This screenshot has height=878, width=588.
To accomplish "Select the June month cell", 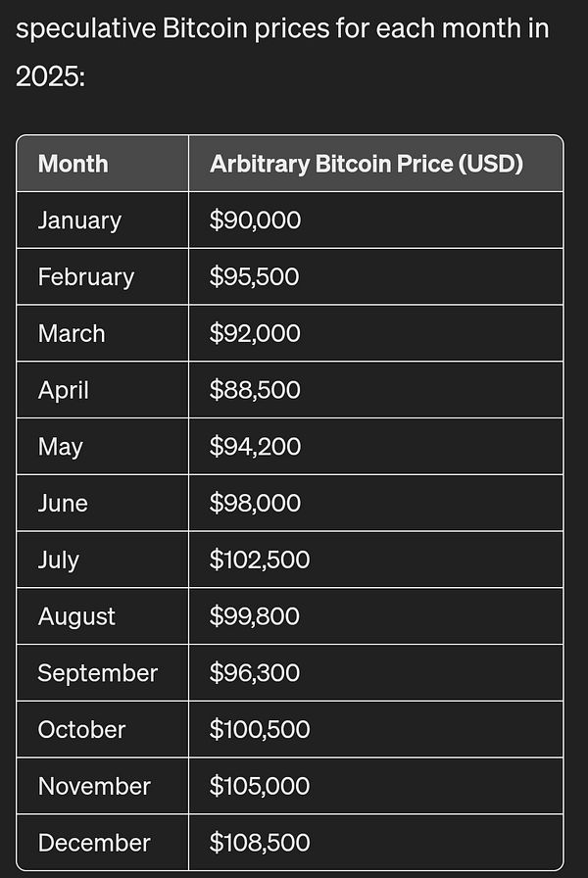I will point(63,504).
